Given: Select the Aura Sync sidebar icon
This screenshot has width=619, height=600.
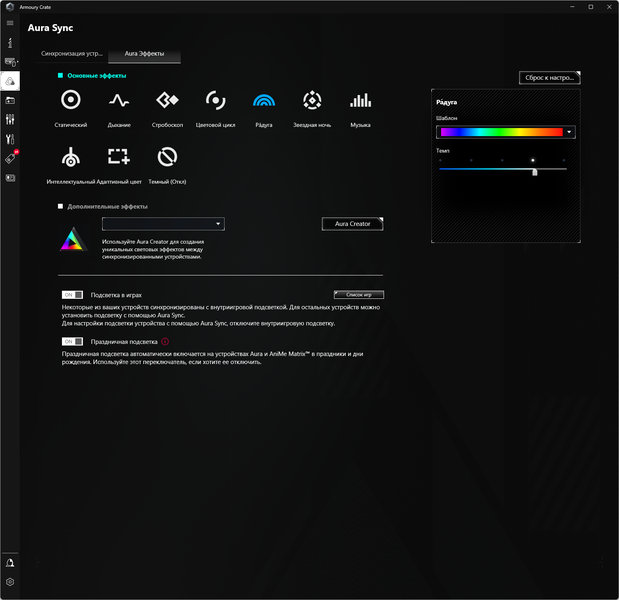Looking at the screenshot, I should click(10, 81).
